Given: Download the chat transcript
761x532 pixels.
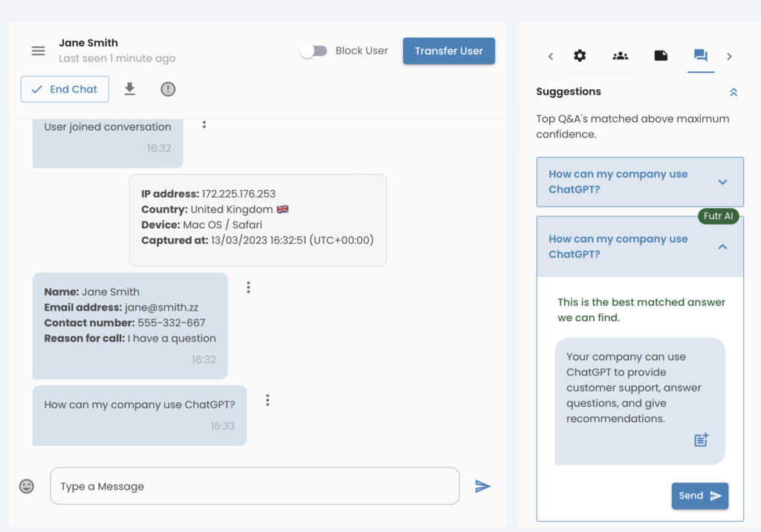Looking at the screenshot, I should (129, 89).
